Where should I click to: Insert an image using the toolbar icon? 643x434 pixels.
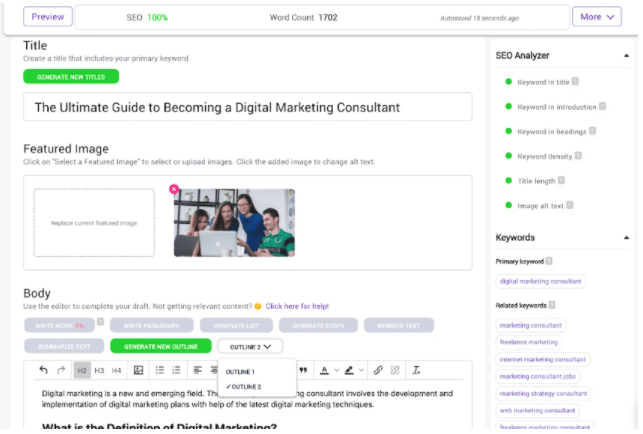[139, 370]
